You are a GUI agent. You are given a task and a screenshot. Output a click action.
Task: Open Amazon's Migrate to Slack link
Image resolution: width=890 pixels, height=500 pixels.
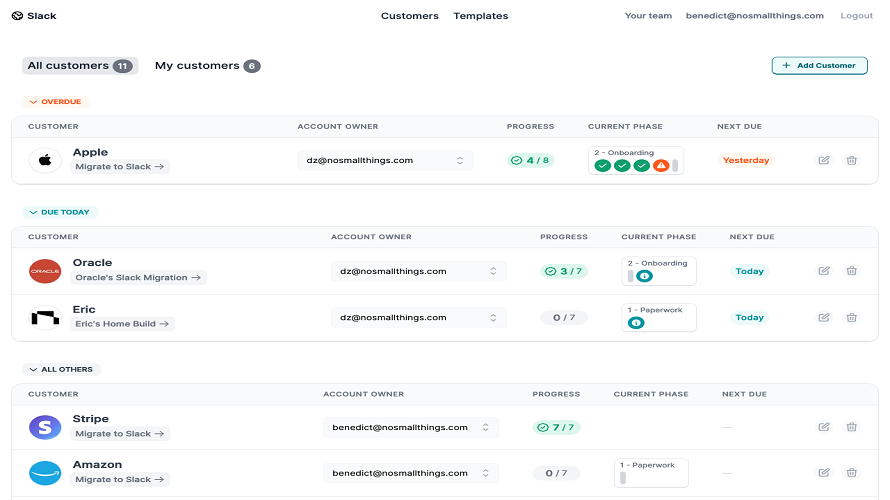[120, 480]
